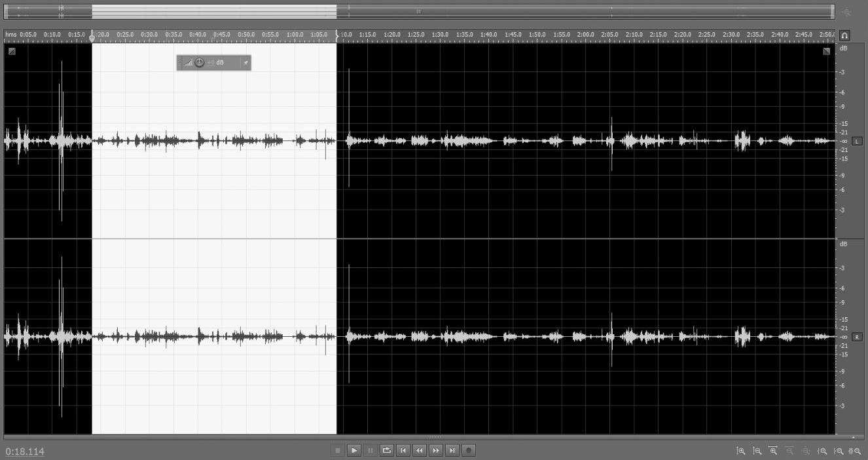Click the hms time format label
The image size is (868, 460).
click(11, 34)
